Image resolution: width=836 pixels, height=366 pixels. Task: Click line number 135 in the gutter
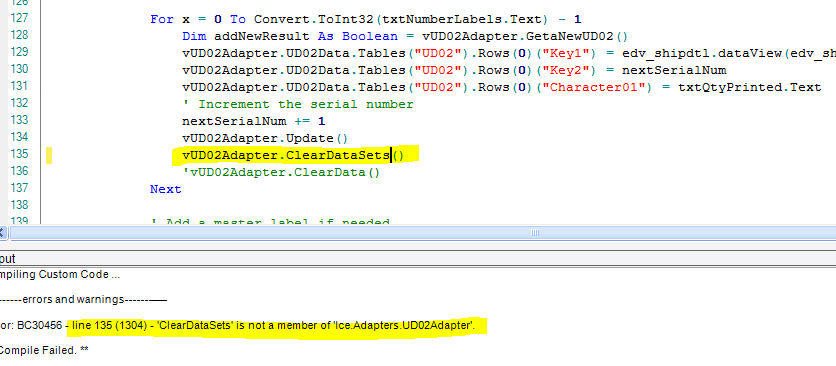[x=19, y=154]
